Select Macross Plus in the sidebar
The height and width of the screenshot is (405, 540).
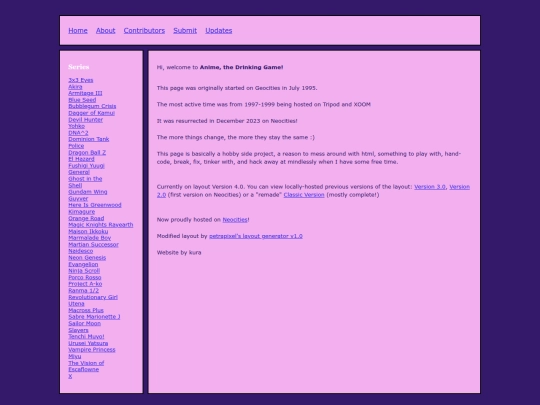point(86,310)
